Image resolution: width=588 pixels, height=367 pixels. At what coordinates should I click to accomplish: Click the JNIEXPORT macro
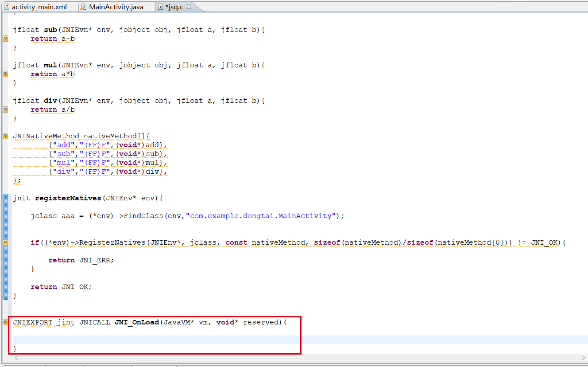tap(33, 322)
